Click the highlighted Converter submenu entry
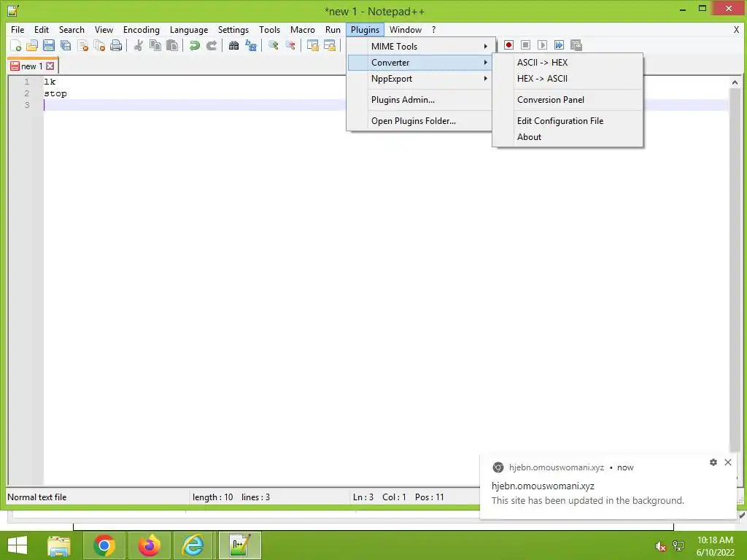 click(419, 63)
